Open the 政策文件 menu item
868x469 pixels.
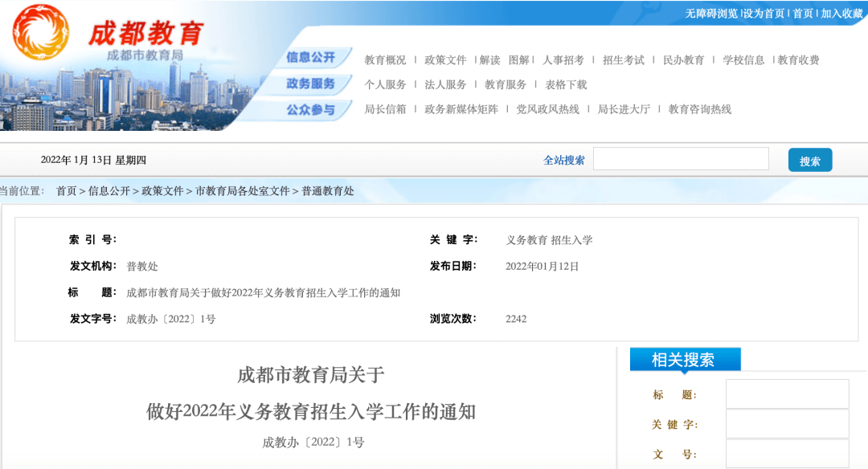[x=445, y=60]
